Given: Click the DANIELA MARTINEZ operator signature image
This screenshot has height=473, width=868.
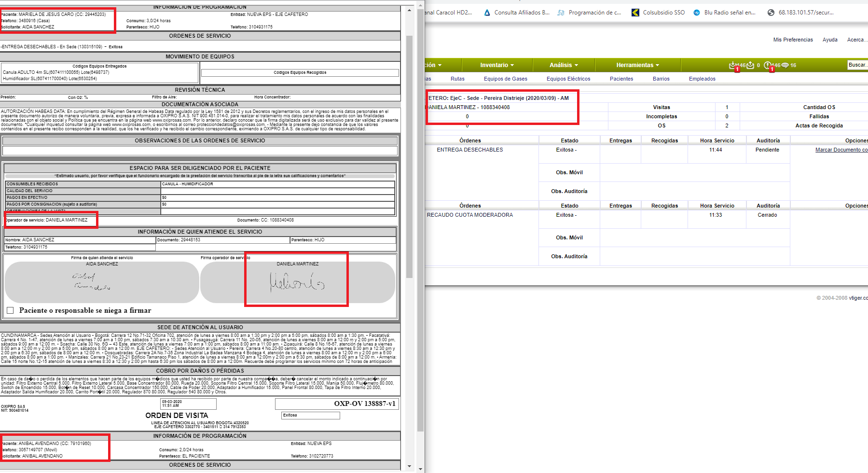Looking at the screenshot, I should pos(297,282).
